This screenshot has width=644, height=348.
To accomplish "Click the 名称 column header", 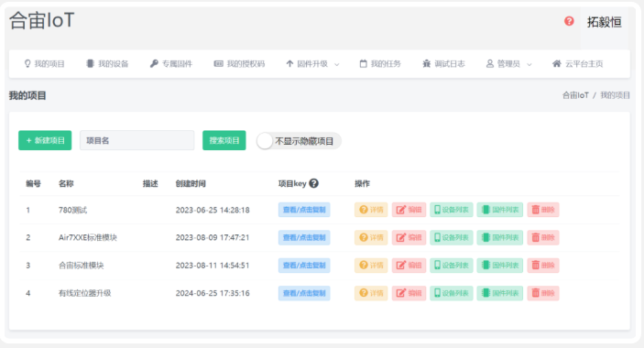I will click(66, 183).
